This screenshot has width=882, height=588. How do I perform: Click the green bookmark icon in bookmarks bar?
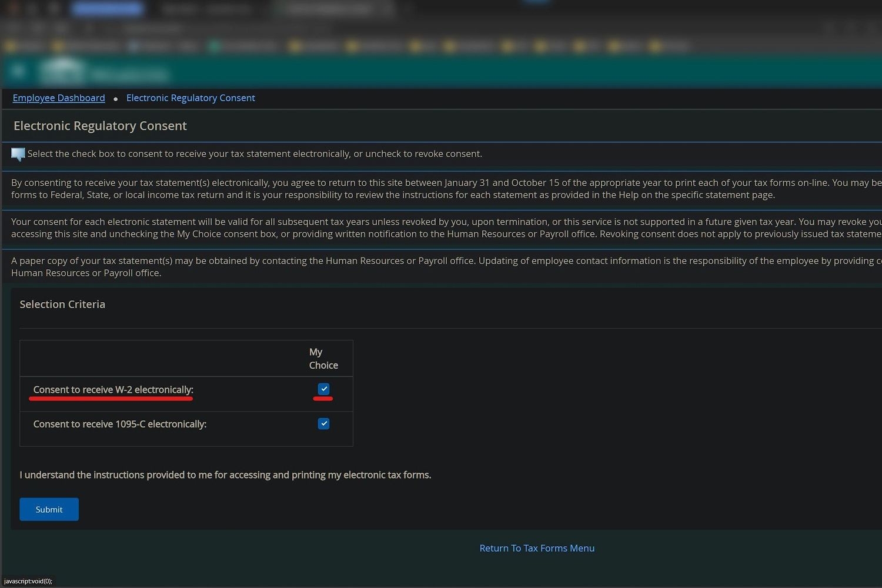click(215, 46)
